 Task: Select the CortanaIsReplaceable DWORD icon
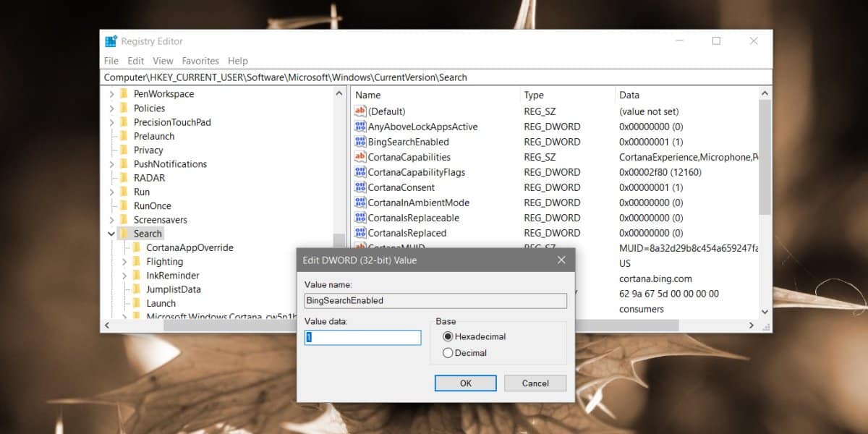point(360,218)
